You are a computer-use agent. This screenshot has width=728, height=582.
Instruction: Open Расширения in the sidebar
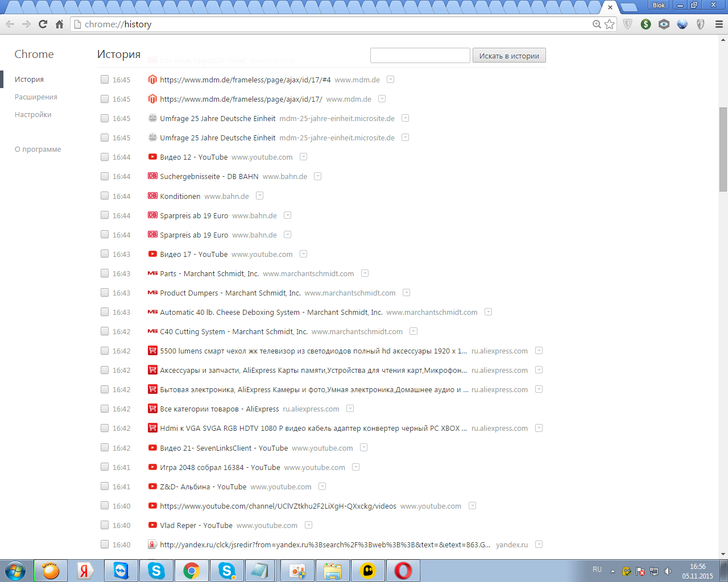click(36, 97)
